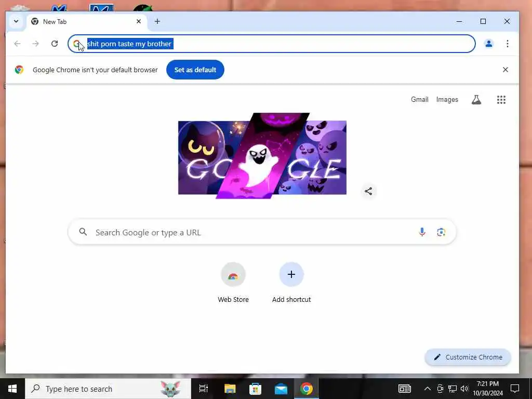Show hidden system tray icons
The image size is (532, 399).
[428, 389]
